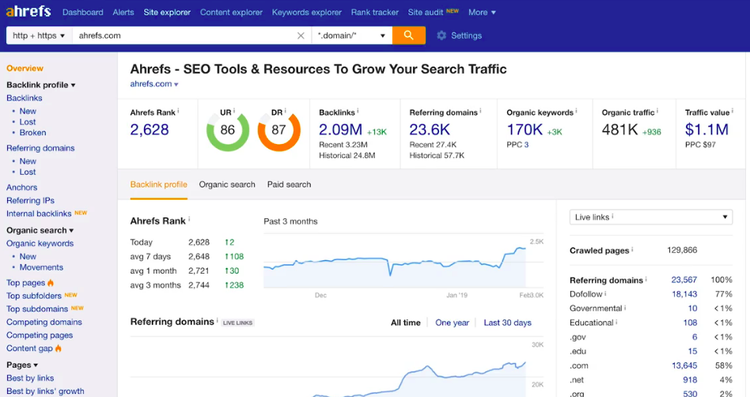Open the http + https protocol dropdown
Image resolution: width=750 pixels, height=397 pixels.
(39, 35)
